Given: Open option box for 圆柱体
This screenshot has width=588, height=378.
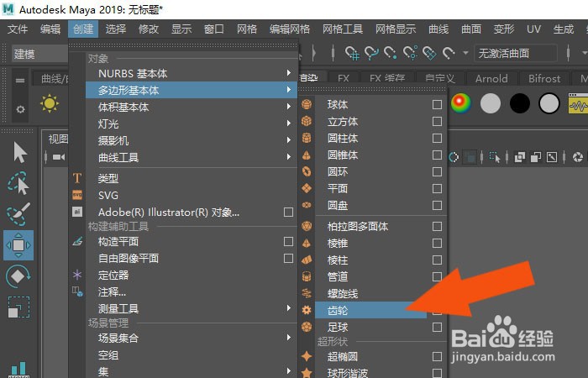Looking at the screenshot, I should [437, 138].
